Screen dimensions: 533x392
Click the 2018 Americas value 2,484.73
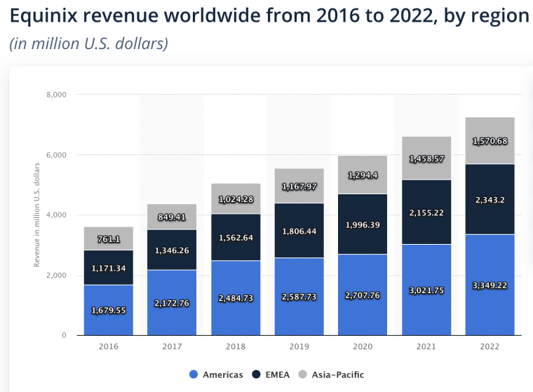tap(236, 298)
